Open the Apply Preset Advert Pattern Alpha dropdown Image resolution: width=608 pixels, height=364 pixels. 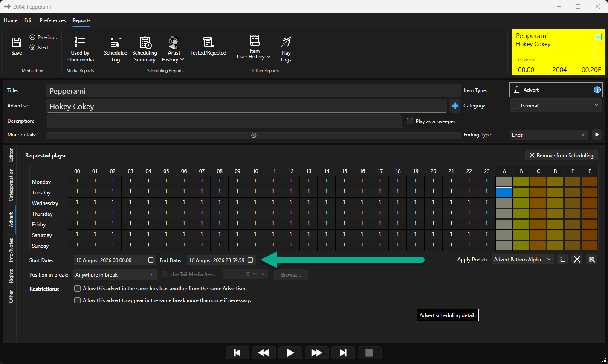523,259
